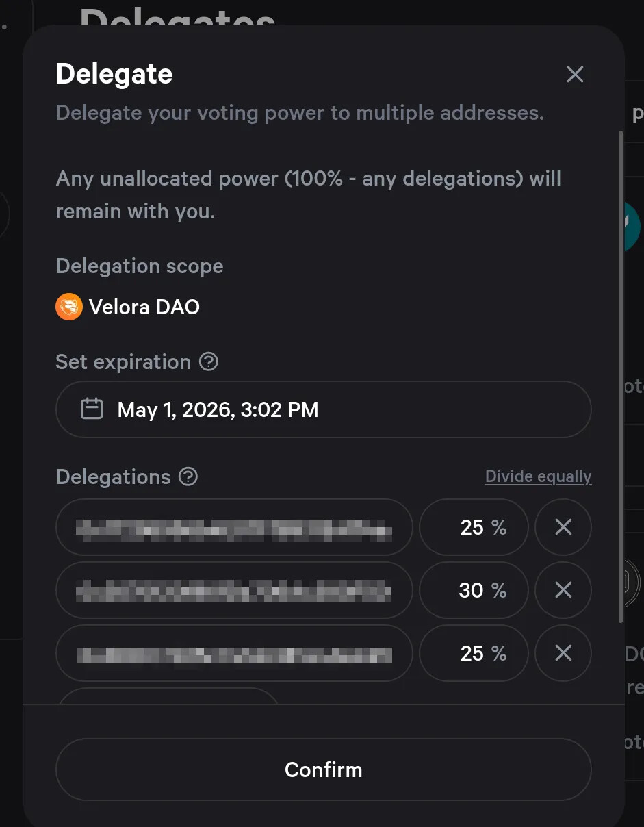The height and width of the screenshot is (827, 644).
Task: Click the partially visible button below the delegations
Action: pyautogui.click(x=168, y=696)
